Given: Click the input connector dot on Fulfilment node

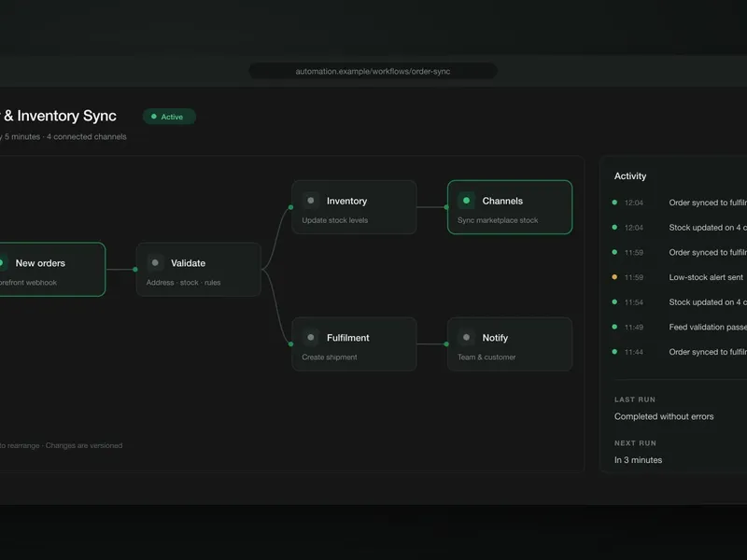Looking at the screenshot, I should 290,343.
